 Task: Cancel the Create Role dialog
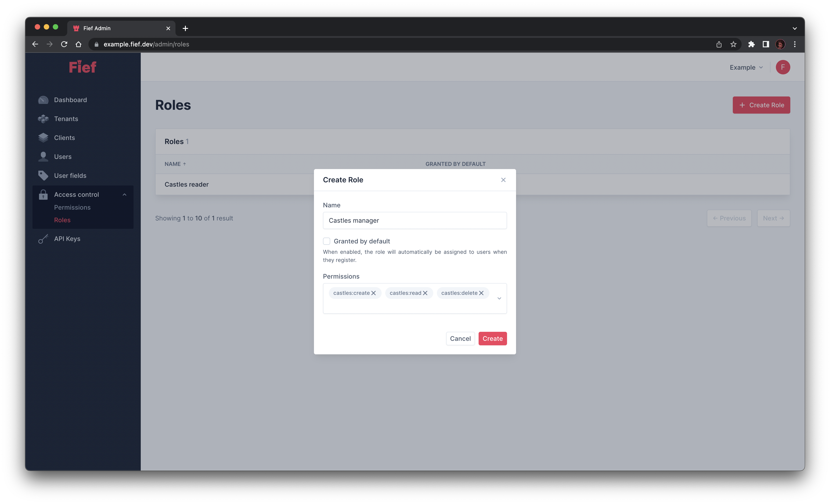click(x=460, y=338)
